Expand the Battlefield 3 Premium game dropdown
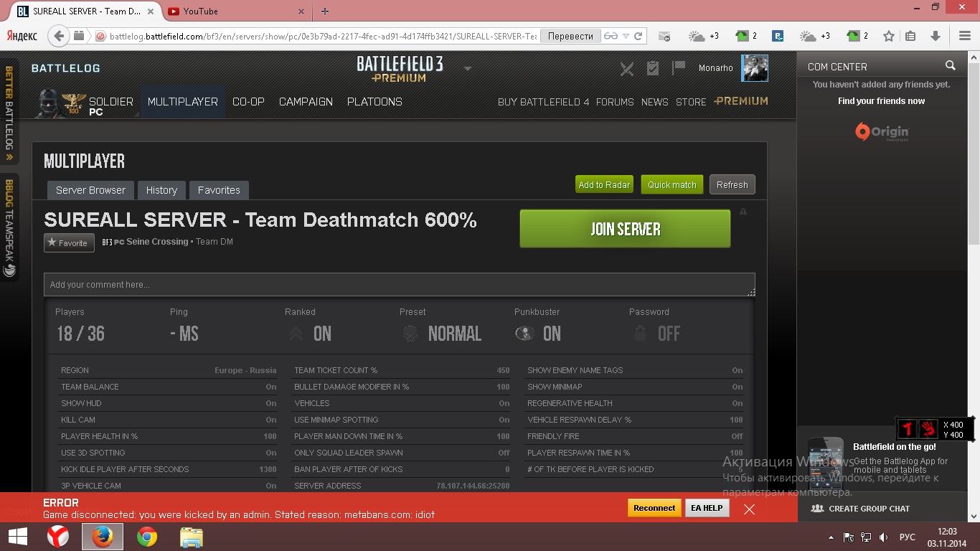Screen dimensions: 980x551 coord(468,69)
